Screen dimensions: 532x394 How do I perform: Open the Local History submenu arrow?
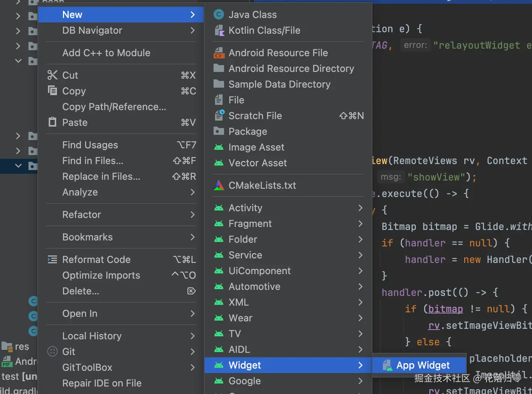[x=193, y=336]
